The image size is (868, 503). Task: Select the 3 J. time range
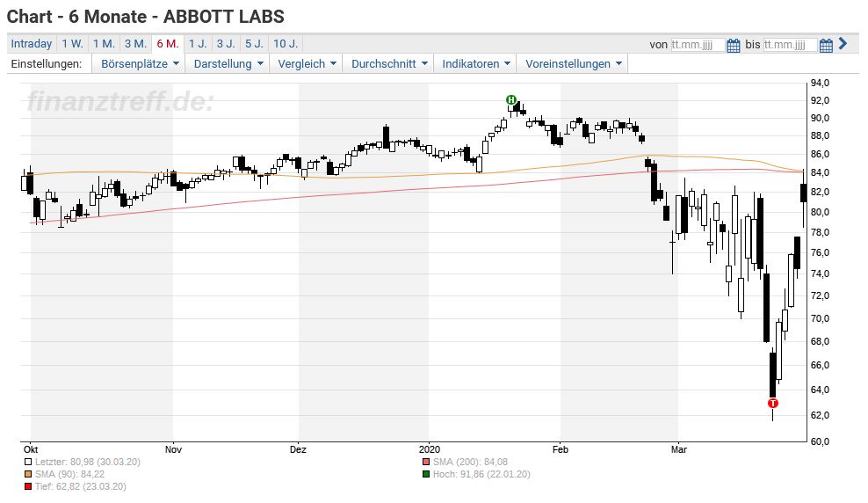pos(226,44)
